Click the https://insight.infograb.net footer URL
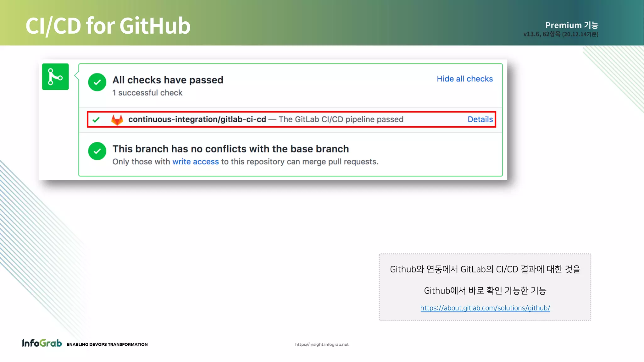Image resolution: width=644 pixels, height=362 pixels. click(x=322, y=344)
